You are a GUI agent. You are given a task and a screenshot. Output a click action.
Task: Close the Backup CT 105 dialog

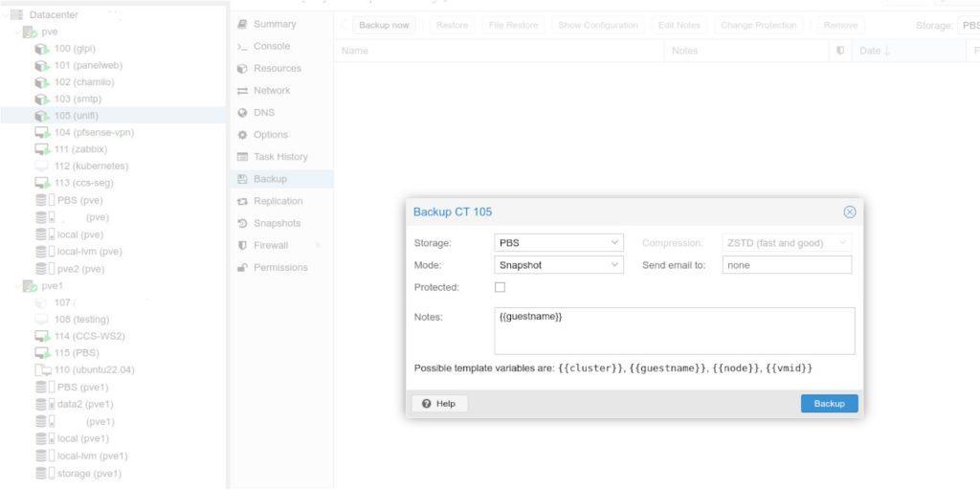[850, 212]
